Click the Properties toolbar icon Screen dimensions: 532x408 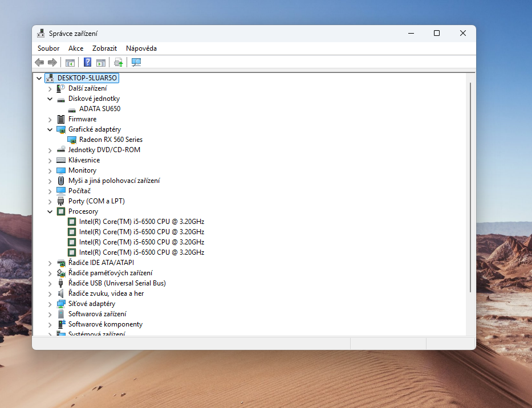(x=100, y=62)
